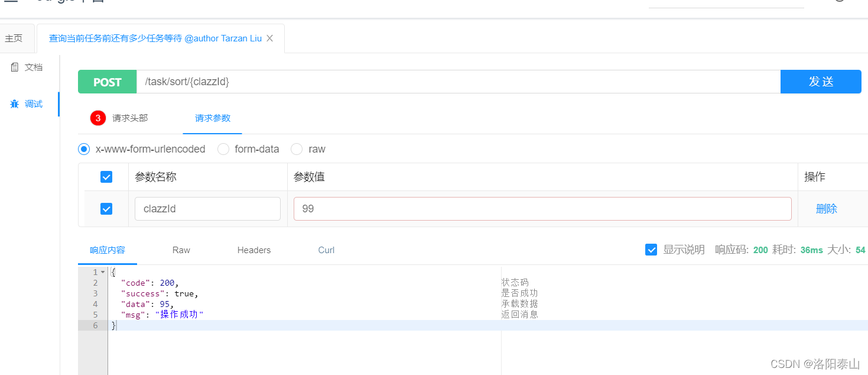Uncheck the clazzId parameter row checkbox
868x375 pixels.
click(106, 209)
